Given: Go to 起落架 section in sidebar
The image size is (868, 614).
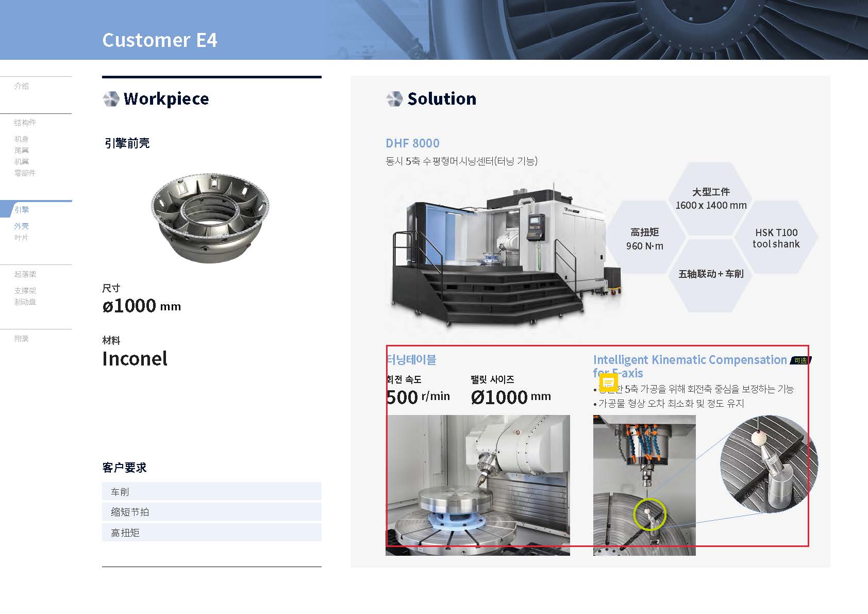Looking at the screenshot, I should (x=25, y=274).
